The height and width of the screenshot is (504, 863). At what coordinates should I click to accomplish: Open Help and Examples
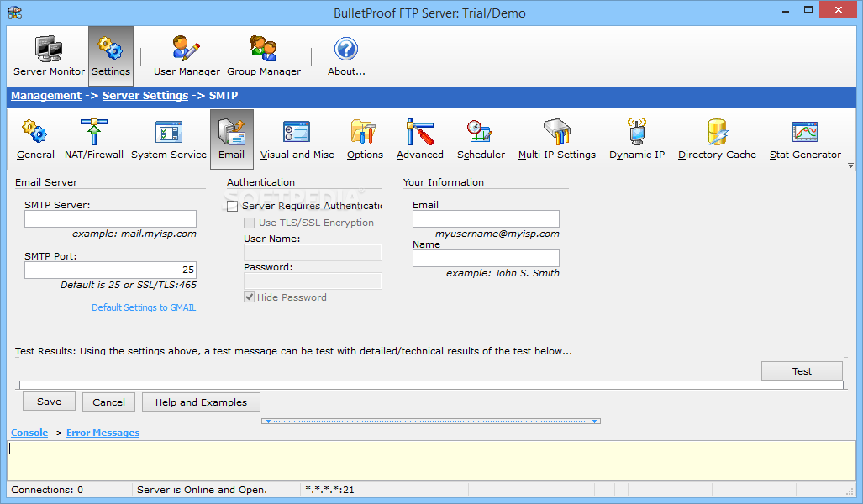click(201, 402)
